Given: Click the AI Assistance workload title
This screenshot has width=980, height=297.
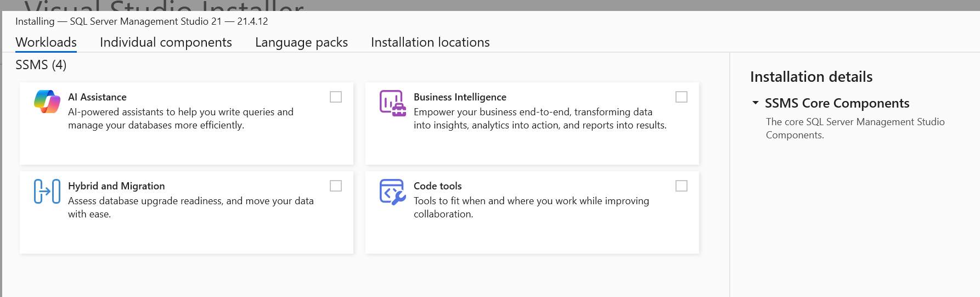Looking at the screenshot, I should pyautogui.click(x=97, y=97).
